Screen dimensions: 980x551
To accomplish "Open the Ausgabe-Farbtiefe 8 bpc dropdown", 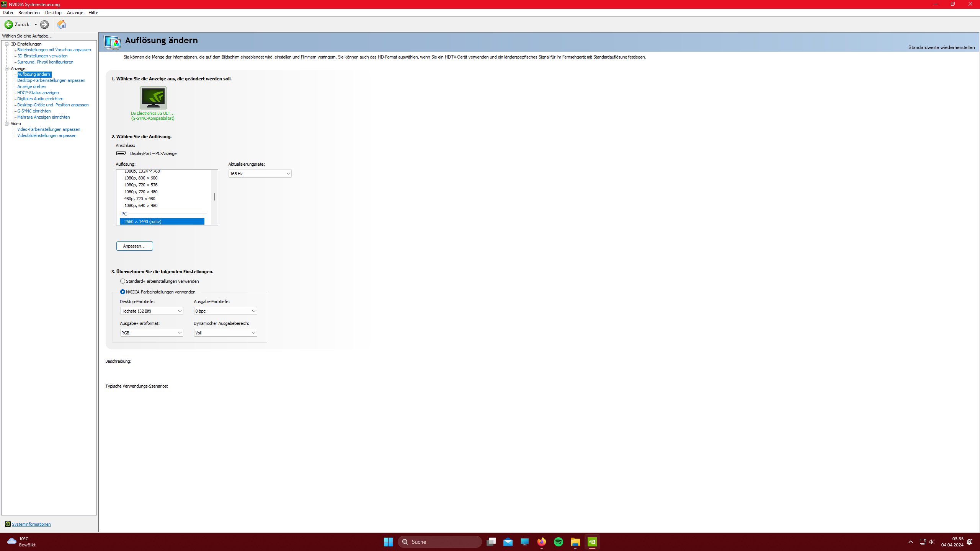I will click(x=225, y=311).
